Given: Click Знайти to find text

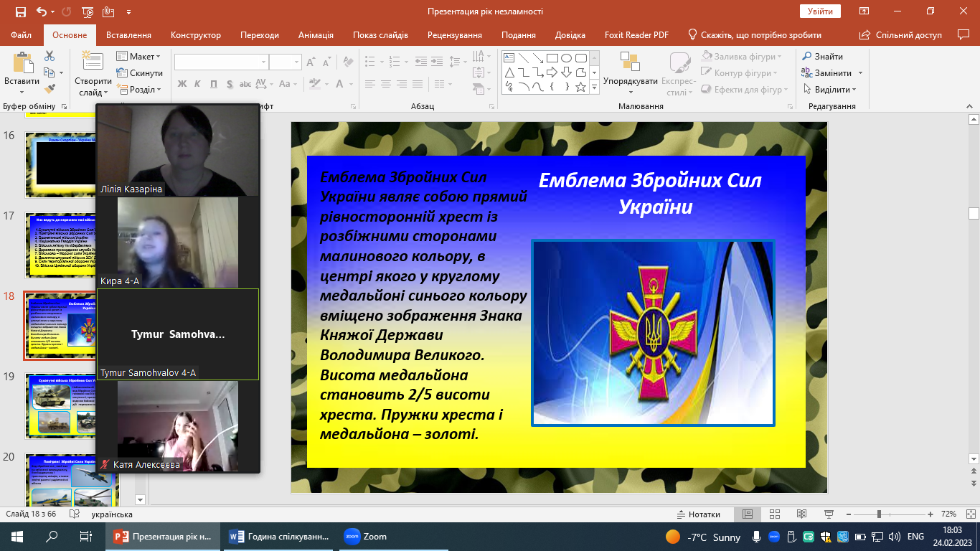Looking at the screenshot, I should point(822,57).
